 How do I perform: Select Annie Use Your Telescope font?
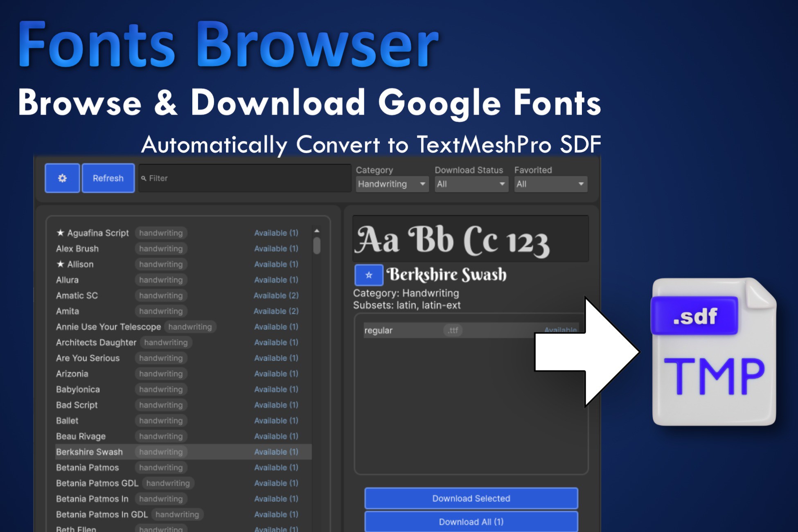pyautogui.click(x=183, y=327)
